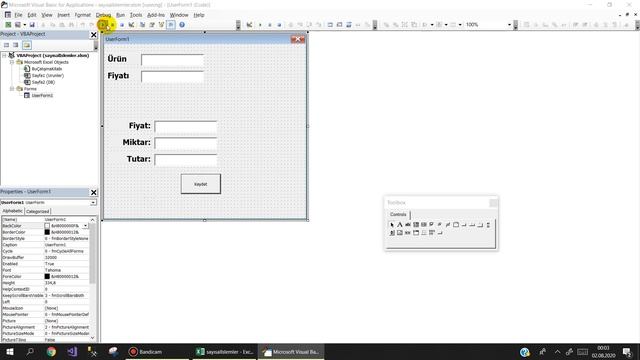Select Sayfa2 (DB) in project tree
This screenshot has width=640, height=360.
tap(43, 82)
